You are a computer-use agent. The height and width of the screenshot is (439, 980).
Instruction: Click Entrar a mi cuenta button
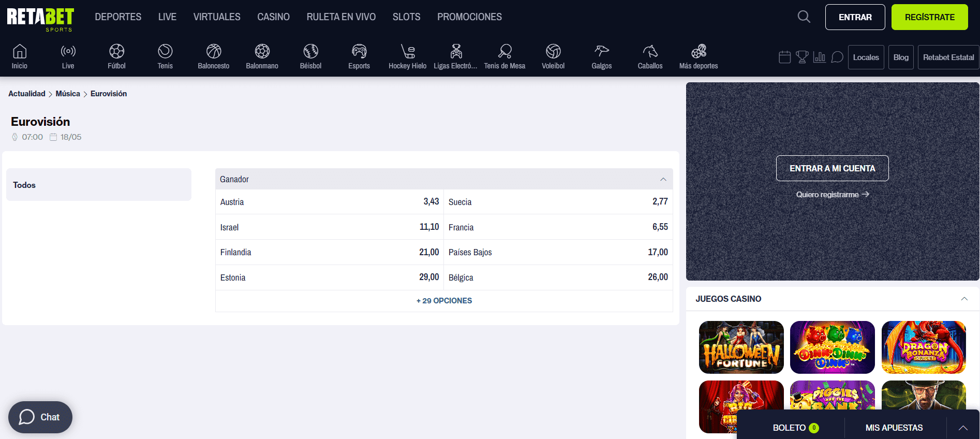click(832, 168)
